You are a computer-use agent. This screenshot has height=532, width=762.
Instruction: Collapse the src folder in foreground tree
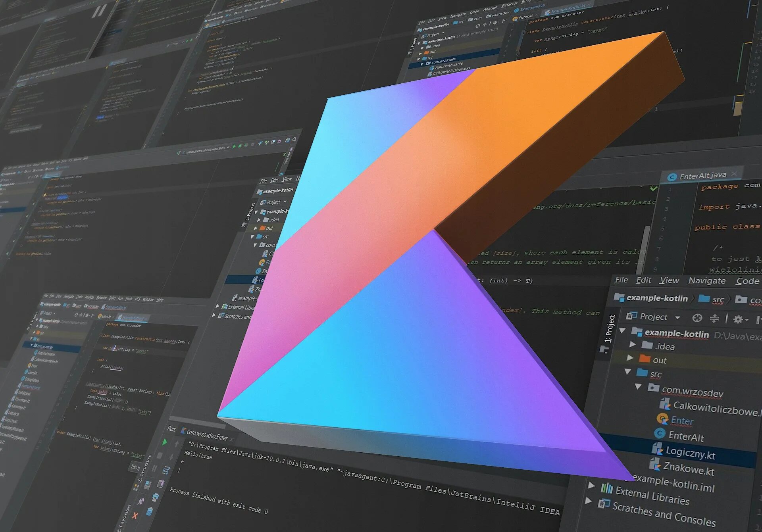627,372
